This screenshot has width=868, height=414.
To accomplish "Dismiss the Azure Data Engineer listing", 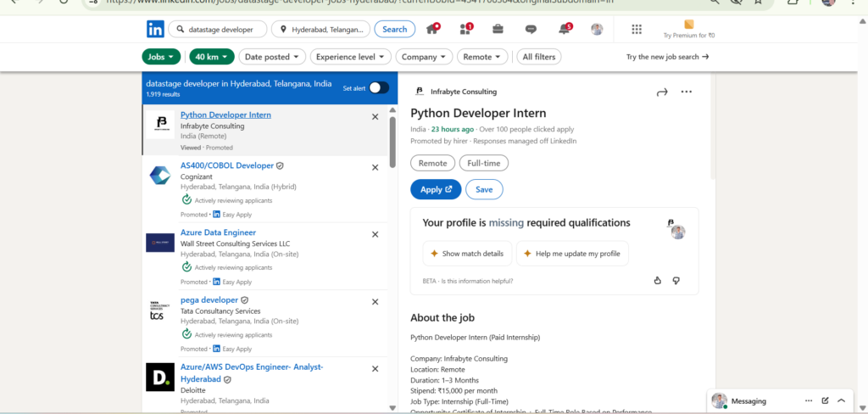I will [375, 234].
